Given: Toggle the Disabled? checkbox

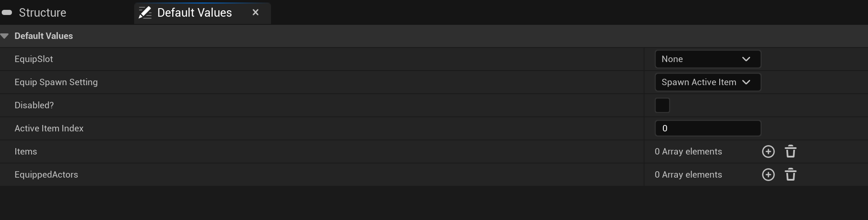Looking at the screenshot, I should [662, 105].
